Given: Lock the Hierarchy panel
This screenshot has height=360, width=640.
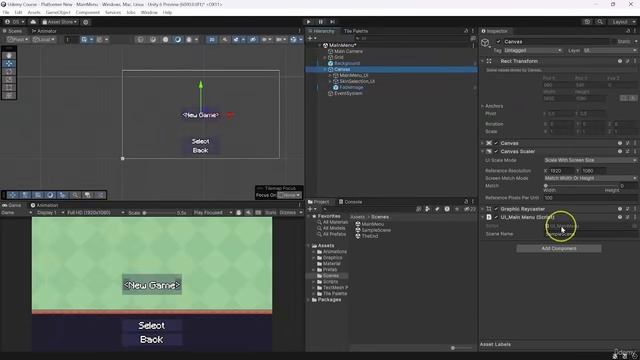Looking at the screenshot, I should 466,31.
